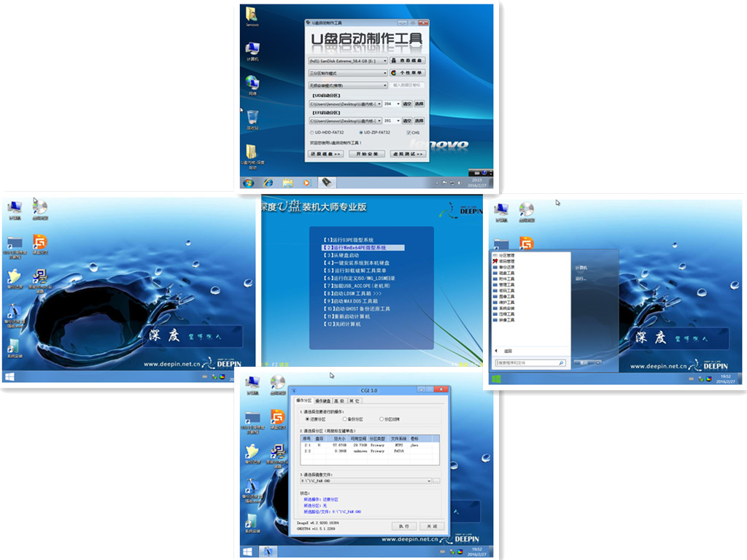This screenshot has height=560, width=747.
Task: Click the CGI app icon in bottom taskbar
Action: pos(268,552)
